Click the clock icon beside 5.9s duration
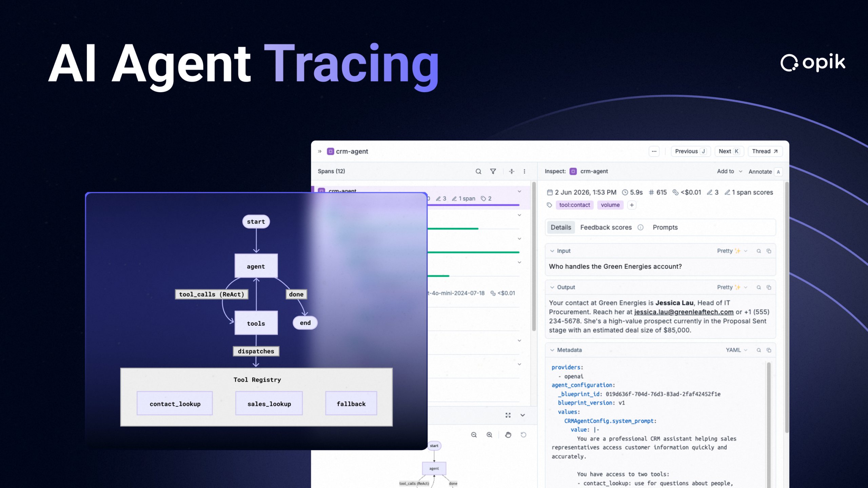This screenshot has height=488, width=868. (x=625, y=192)
